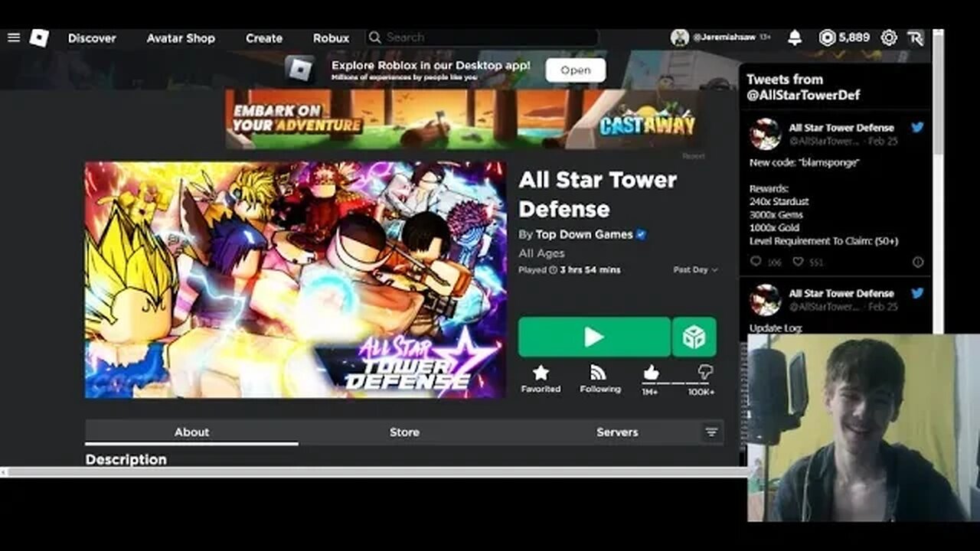
Task: Click the 'Level Requirement To Claim: (50+)' line
Action: click(824, 241)
